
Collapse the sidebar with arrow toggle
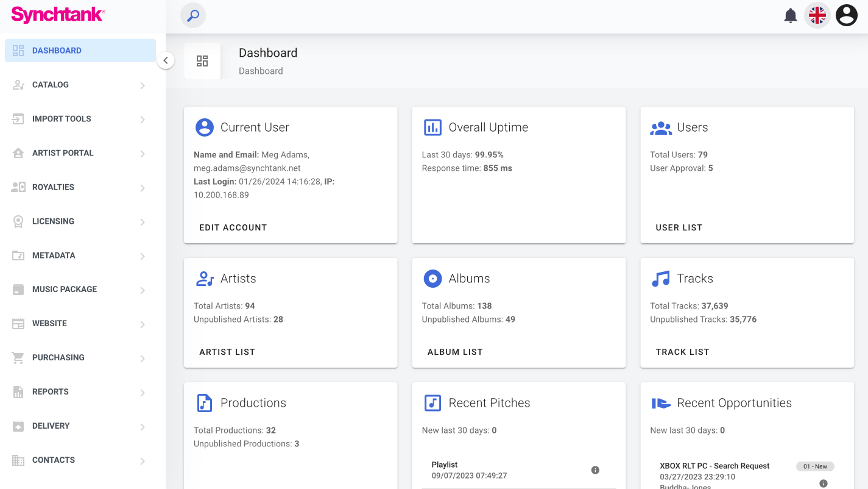tap(166, 60)
